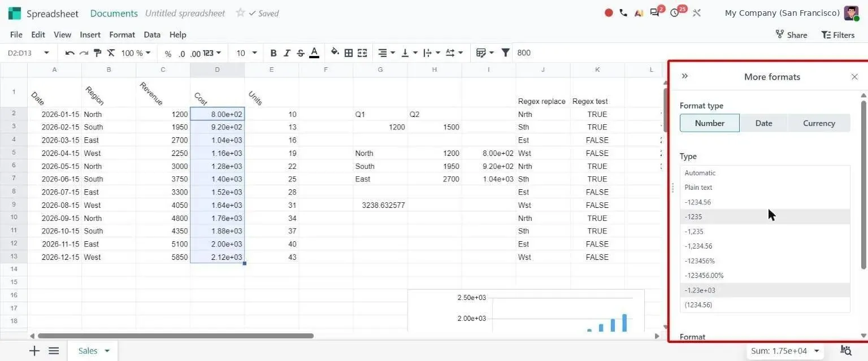The image size is (868, 361).
Task: Open the Edit menu
Action: pyautogui.click(x=38, y=34)
